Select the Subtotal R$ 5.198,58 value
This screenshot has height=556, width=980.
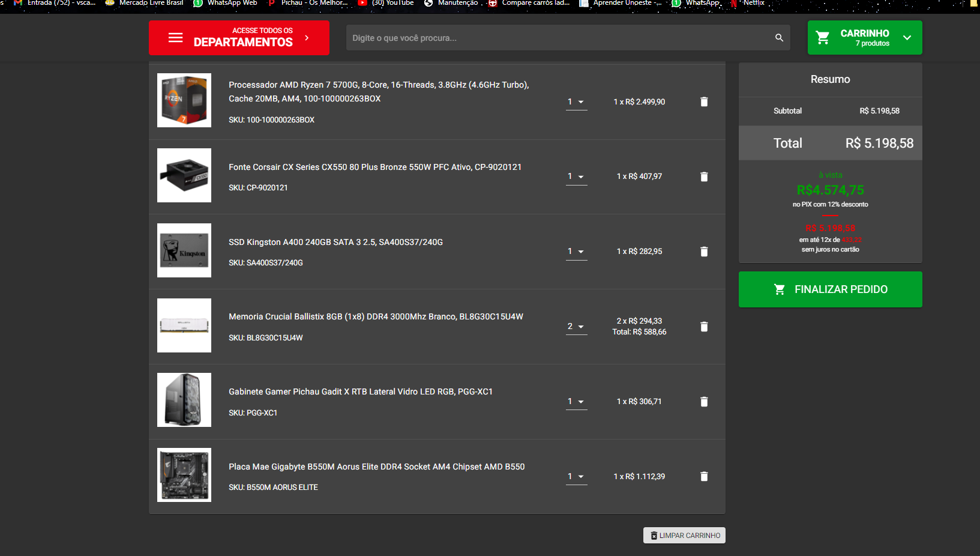[879, 111]
